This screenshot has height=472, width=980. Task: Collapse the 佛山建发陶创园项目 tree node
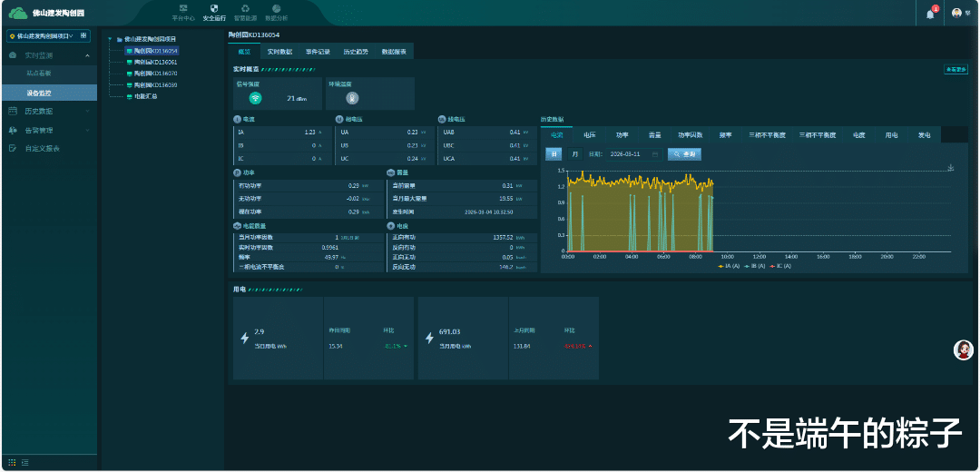(x=111, y=39)
